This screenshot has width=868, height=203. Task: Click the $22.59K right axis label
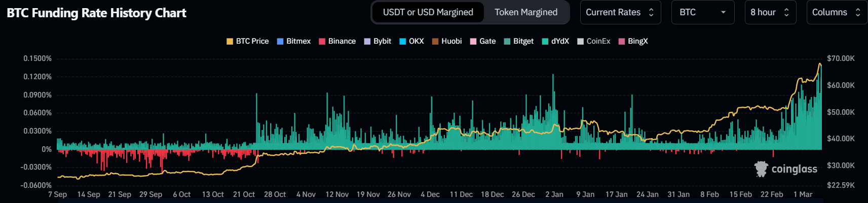coord(841,185)
